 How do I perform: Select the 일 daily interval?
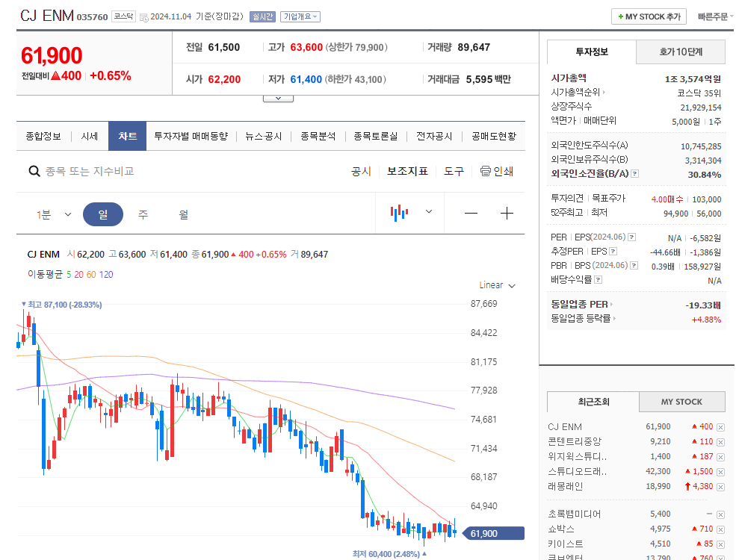[103, 214]
